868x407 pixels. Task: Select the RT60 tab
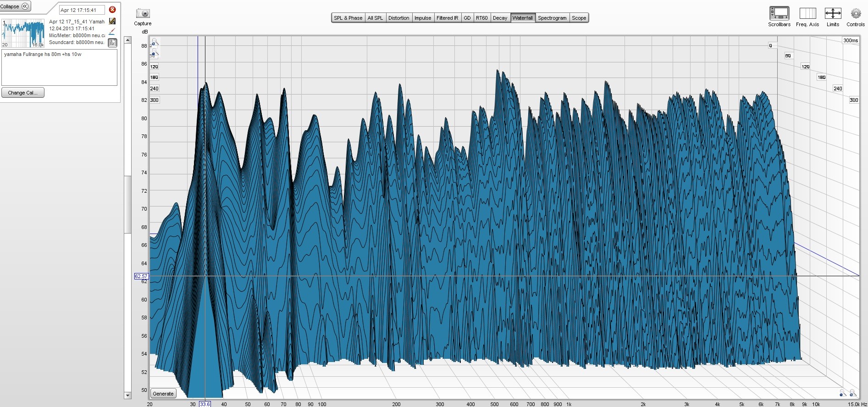[x=481, y=18]
